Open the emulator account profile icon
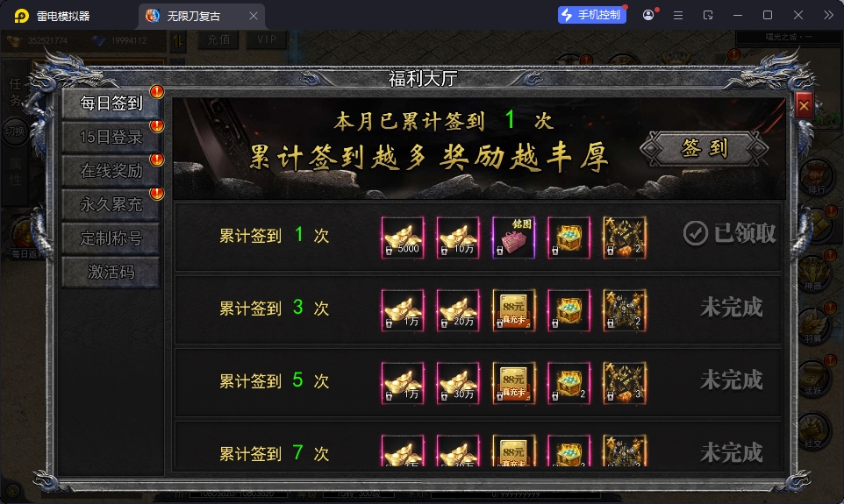The image size is (844, 504). 648,15
